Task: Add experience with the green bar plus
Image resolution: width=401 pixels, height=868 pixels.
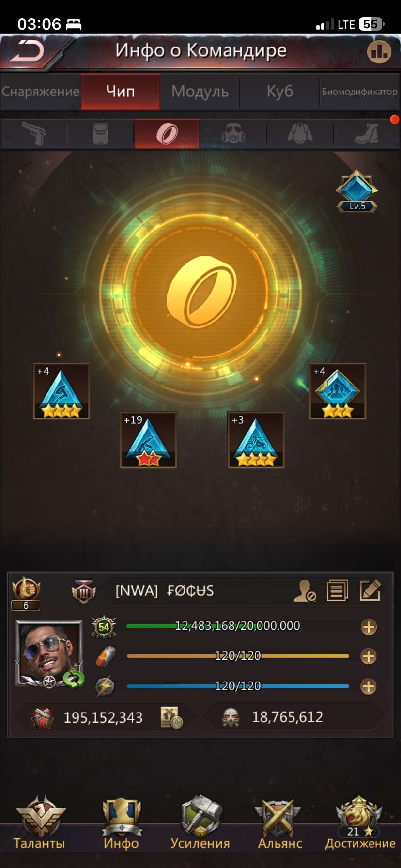Action: 369,627
